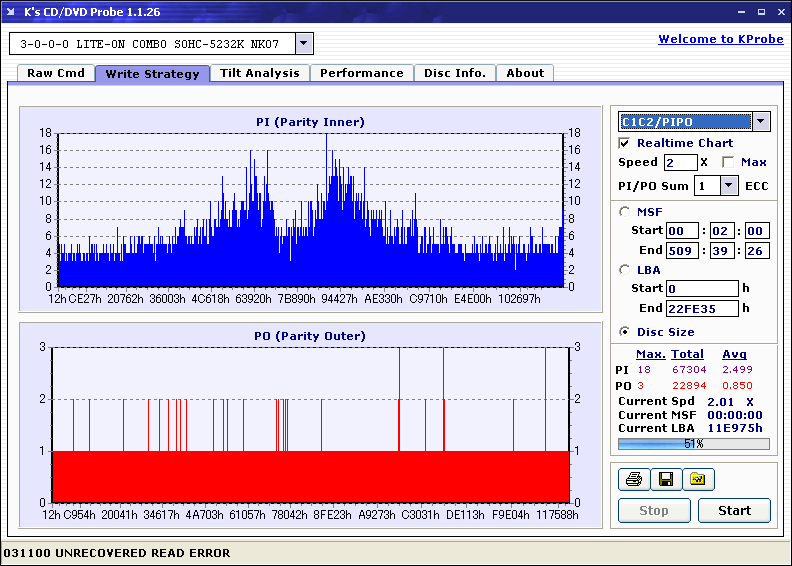The width and height of the screenshot is (792, 566).
Task: Click the Speed input field
Action: tap(680, 162)
